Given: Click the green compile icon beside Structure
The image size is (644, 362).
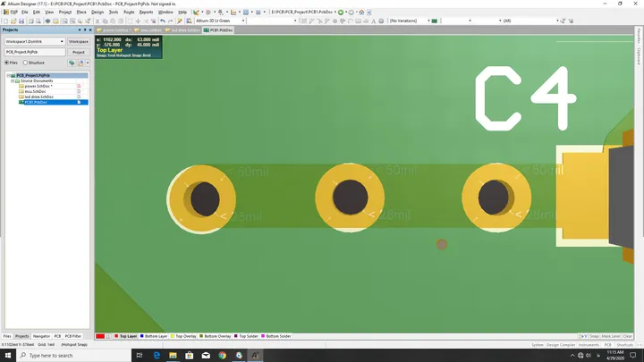Looking at the screenshot, I should [x=72, y=63].
